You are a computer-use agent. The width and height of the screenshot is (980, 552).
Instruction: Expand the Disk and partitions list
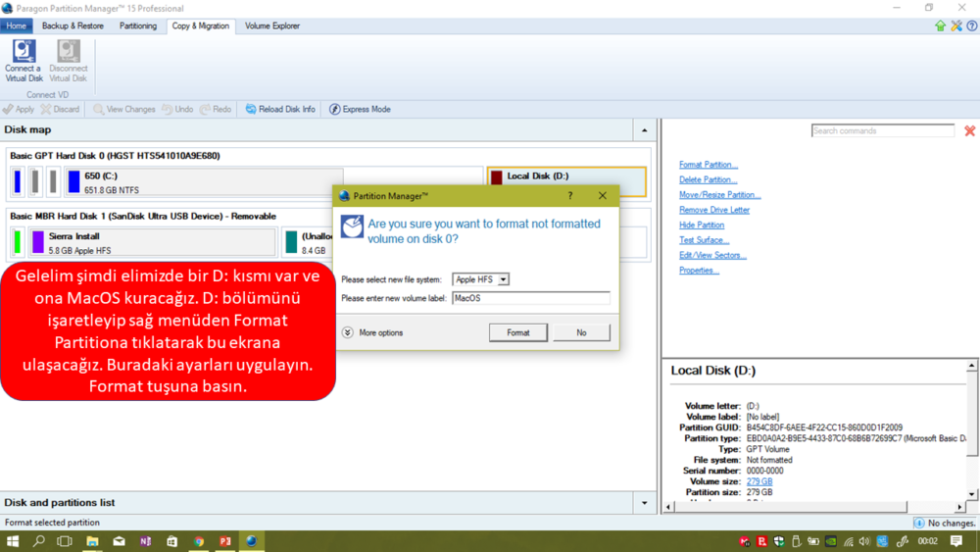644,503
